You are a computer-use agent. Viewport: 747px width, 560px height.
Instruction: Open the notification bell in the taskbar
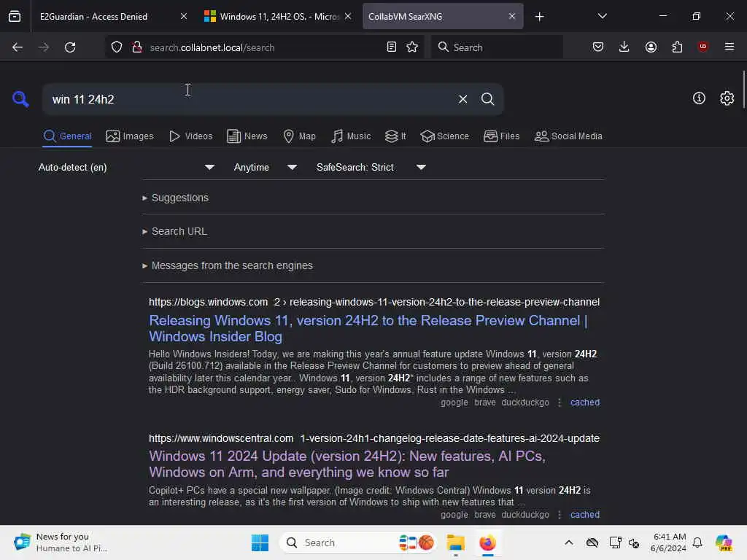[x=697, y=542]
